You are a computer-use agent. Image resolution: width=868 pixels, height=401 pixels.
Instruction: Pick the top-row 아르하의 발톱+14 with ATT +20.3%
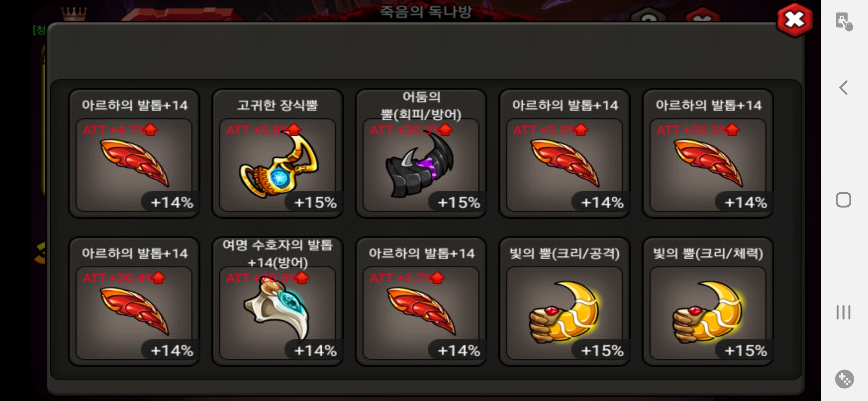pos(708,153)
